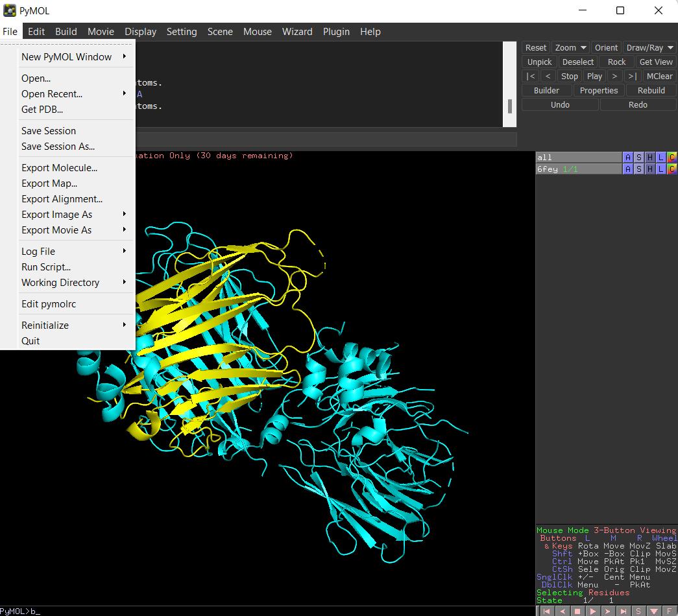Click the rewind-to-start playback icon at bottom
Viewport: 678px width, 616px height.
point(547,611)
